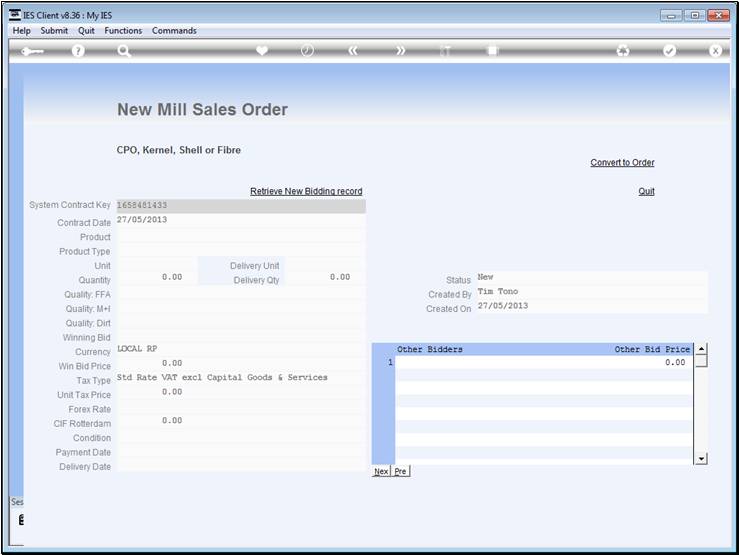Open the Functions menu
The width and height of the screenshot is (739, 555).
(123, 31)
